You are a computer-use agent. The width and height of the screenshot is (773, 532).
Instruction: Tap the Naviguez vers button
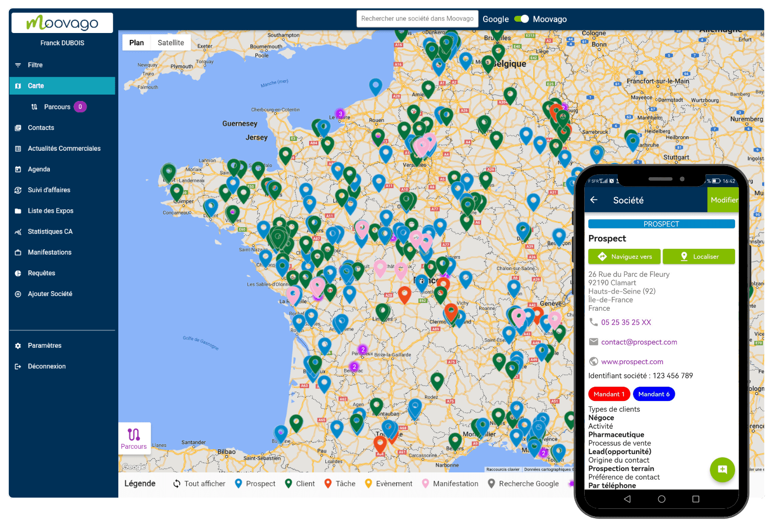(x=625, y=257)
